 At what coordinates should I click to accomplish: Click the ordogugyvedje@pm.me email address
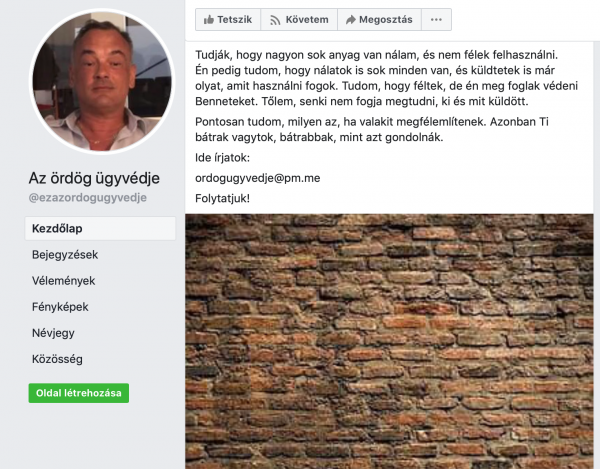(x=258, y=178)
